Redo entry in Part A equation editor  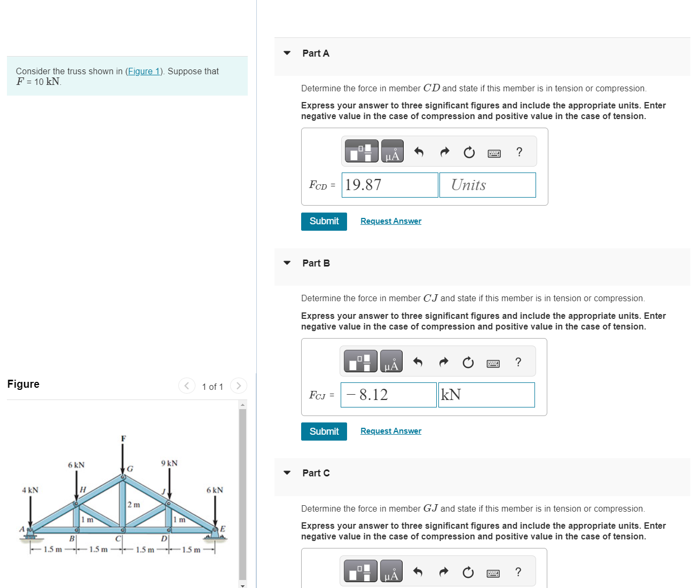point(444,152)
